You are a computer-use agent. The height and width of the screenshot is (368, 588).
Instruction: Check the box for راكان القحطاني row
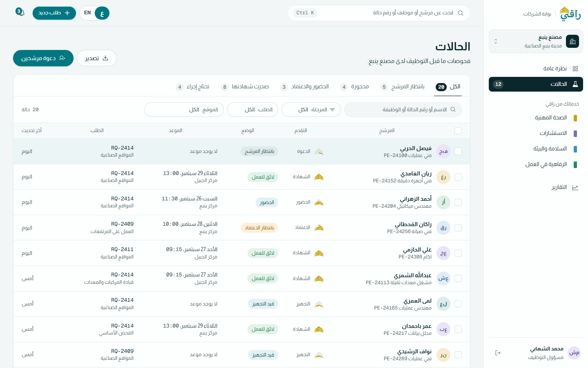[x=458, y=228]
